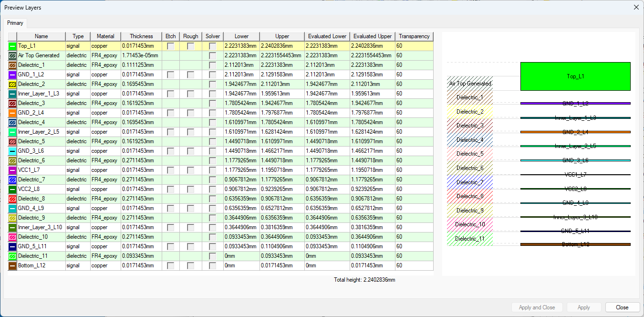644x317 pixels.
Task: Sort by the Thickness column header
Action: click(141, 36)
